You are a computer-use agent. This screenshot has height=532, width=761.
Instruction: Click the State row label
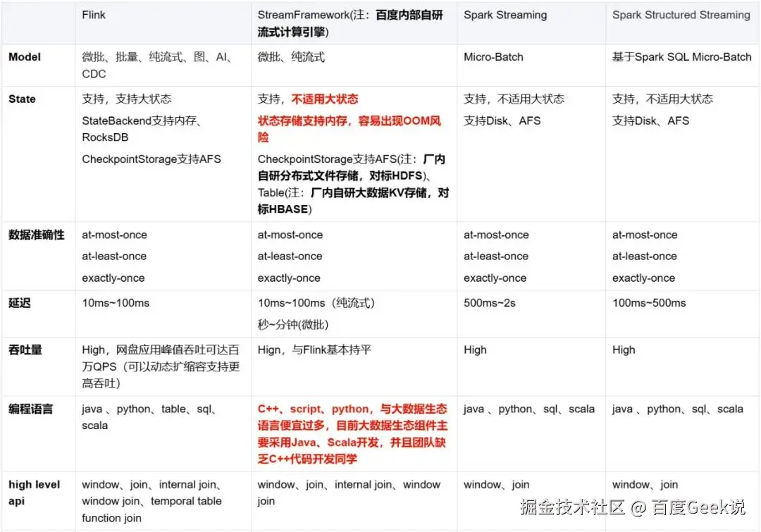point(21,99)
